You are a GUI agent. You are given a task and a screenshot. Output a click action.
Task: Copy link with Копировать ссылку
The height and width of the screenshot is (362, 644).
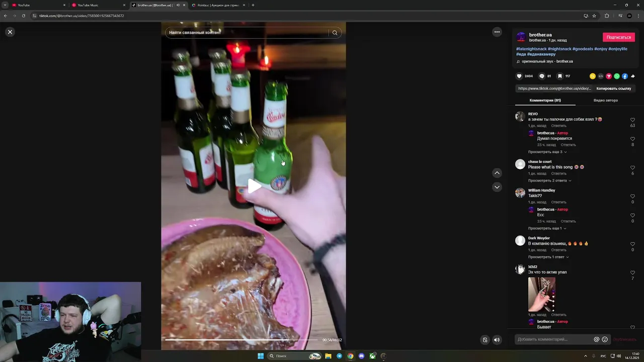[614, 88]
